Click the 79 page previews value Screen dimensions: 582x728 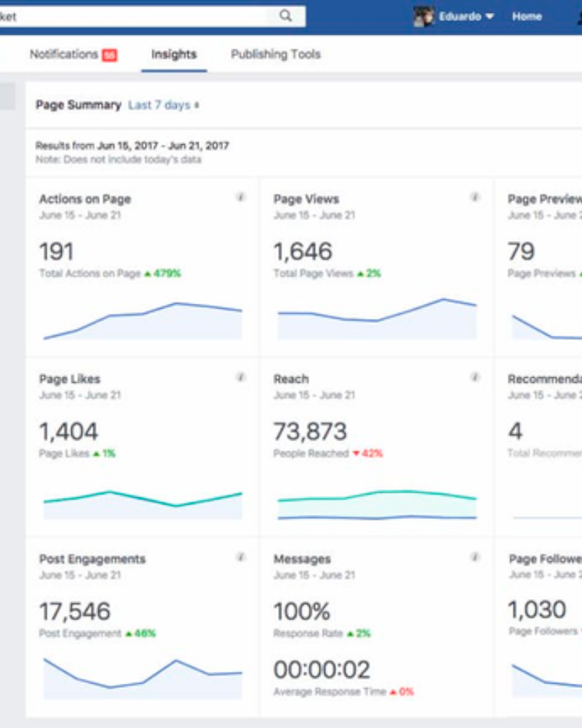521,252
